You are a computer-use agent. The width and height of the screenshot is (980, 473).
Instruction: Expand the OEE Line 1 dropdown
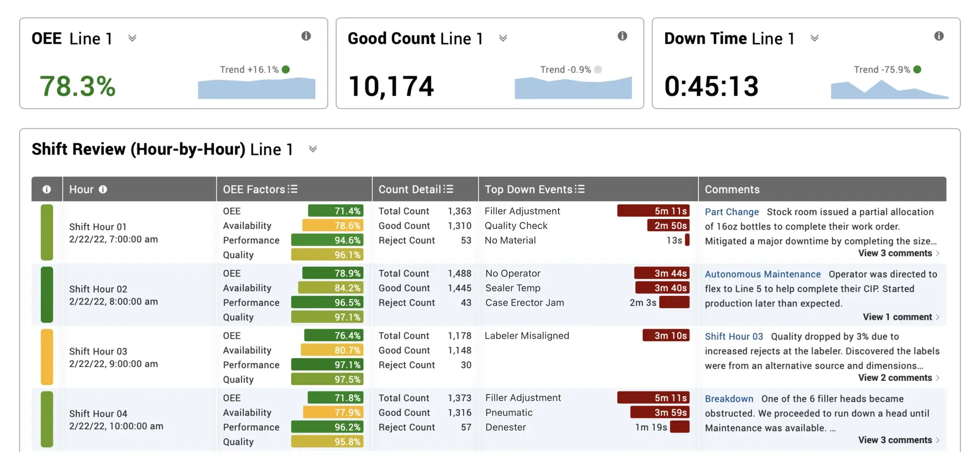(x=132, y=39)
